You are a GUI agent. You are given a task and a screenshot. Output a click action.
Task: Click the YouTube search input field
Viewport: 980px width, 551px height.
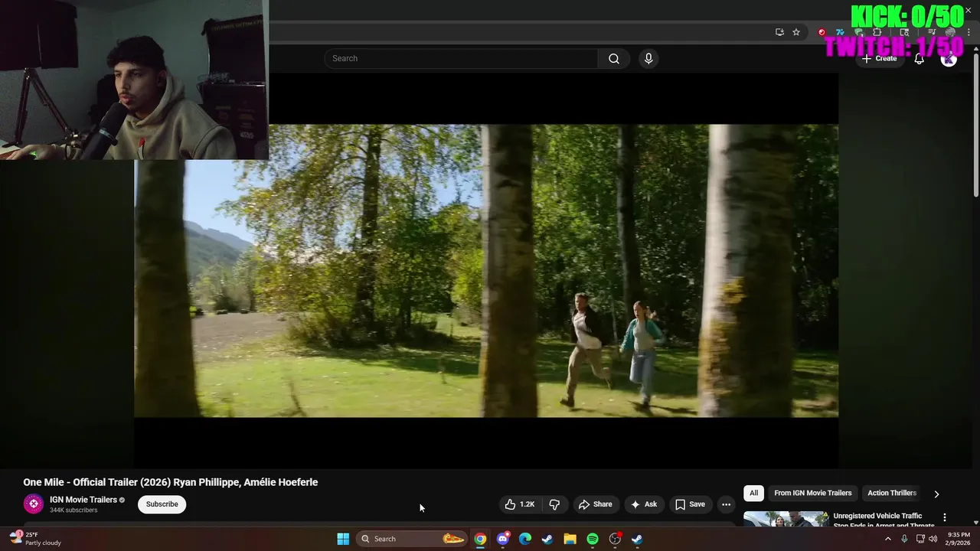tap(461, 59)
